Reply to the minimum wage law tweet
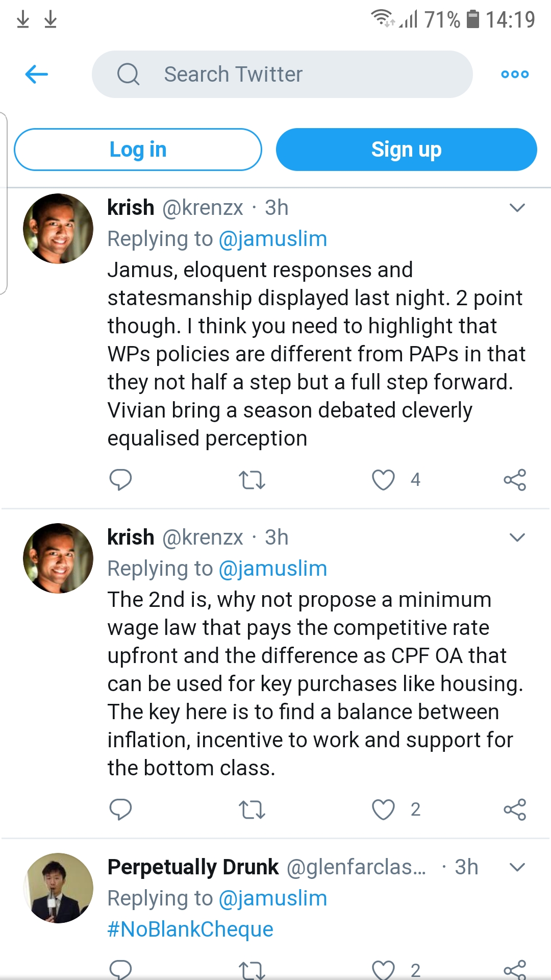Screen dimensions: 551x980 [120, 810]
